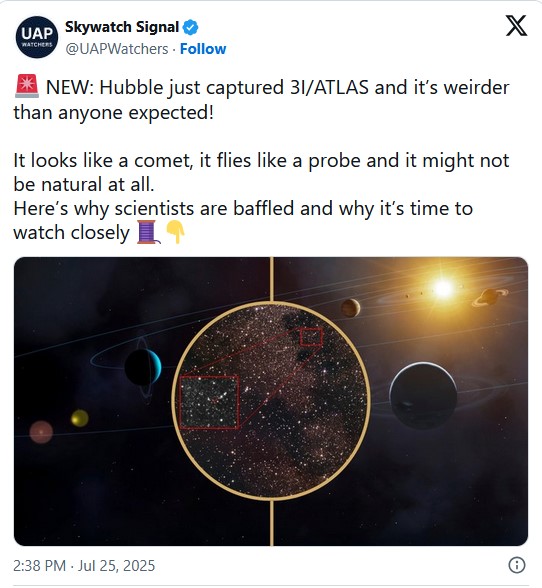Viewport: 542px width, 588px height.
Task: Follow the Skywatch Signal account
Action: coord(203,49)
